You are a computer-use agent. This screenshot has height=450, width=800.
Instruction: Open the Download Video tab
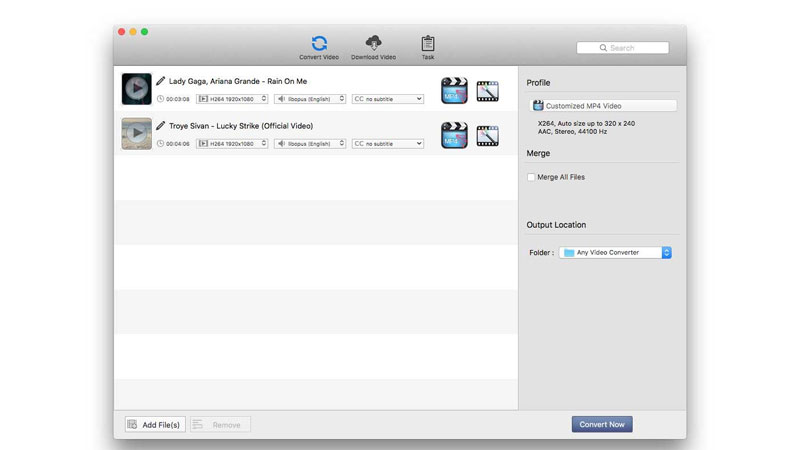373,48
